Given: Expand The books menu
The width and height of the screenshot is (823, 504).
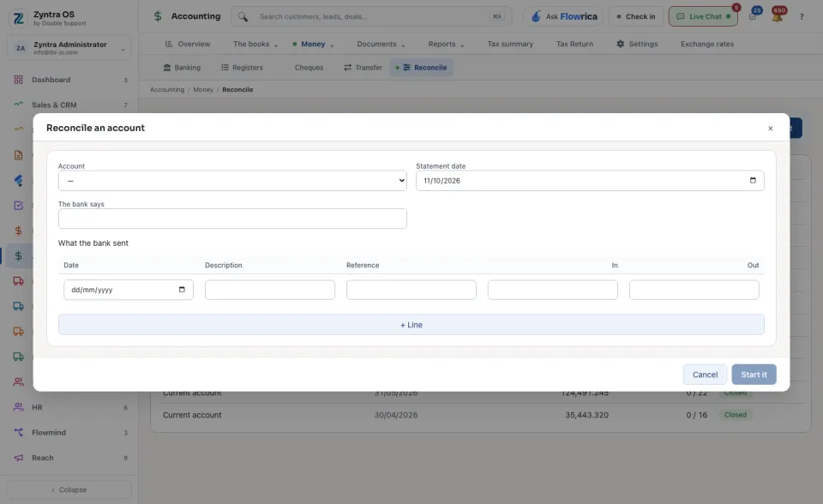Looking at the screenshot, I should click(255, 44).
